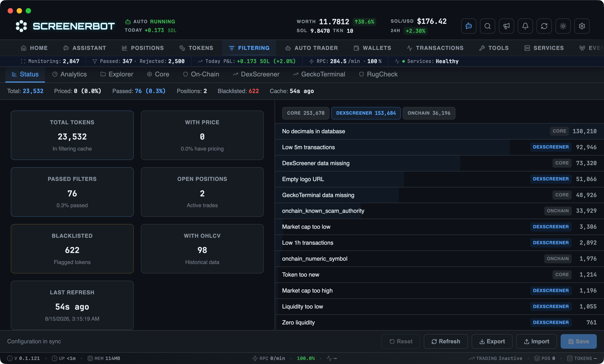Screen dimensions: 604x364
Task: Click the 'No decimals in database' row
Action: tap(439, 131)
